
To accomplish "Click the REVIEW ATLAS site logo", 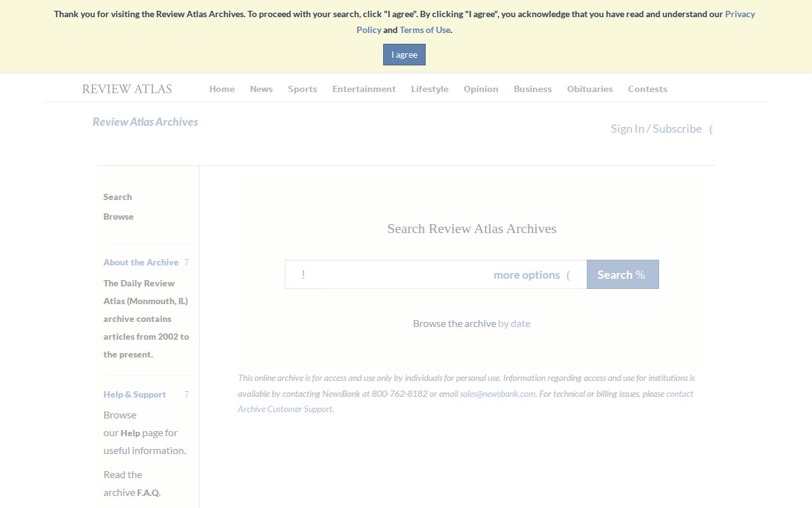I will coord(127,89).
